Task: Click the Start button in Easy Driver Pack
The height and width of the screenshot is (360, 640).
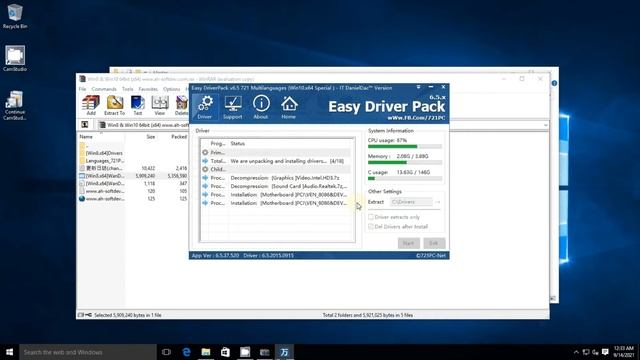Action: click(x=409, y=243)
